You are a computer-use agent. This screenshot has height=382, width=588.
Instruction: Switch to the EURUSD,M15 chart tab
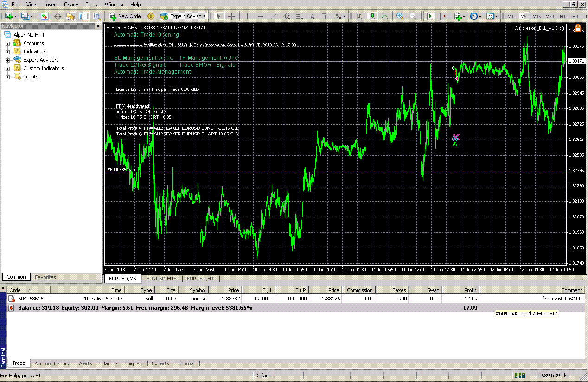tap(161, 279)
